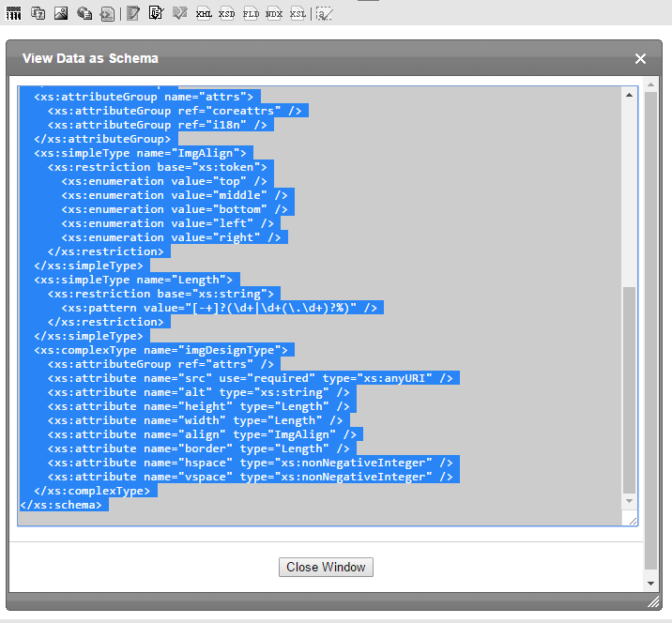The width and height of the screenshot is (672, 623).
Task: Click the enumeration value="bottom" line
Action: coord(175,209)
